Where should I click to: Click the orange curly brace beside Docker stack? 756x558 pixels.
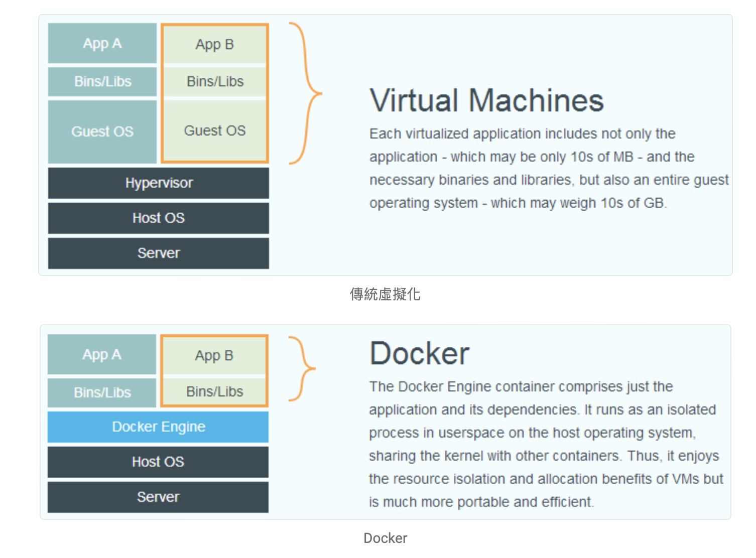pyautogui.click(x=303, y=369)
